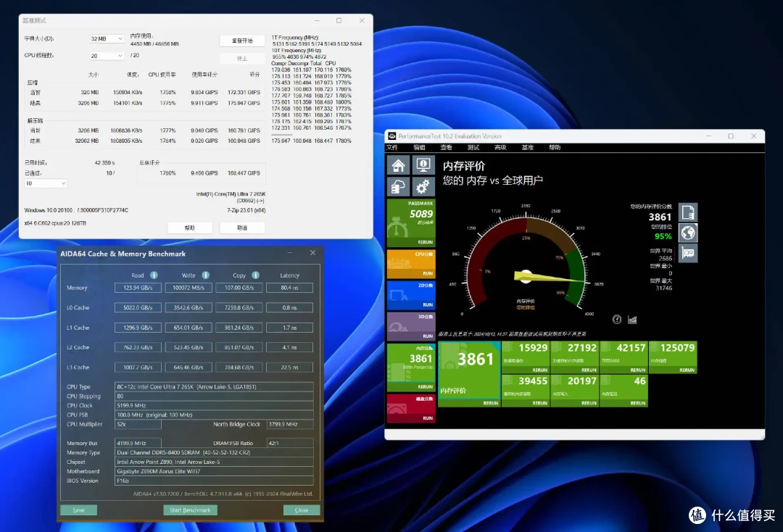Close the AIDA64 window with the X
This screenshot has height=532, width=783.
click(x=312, y=253)
